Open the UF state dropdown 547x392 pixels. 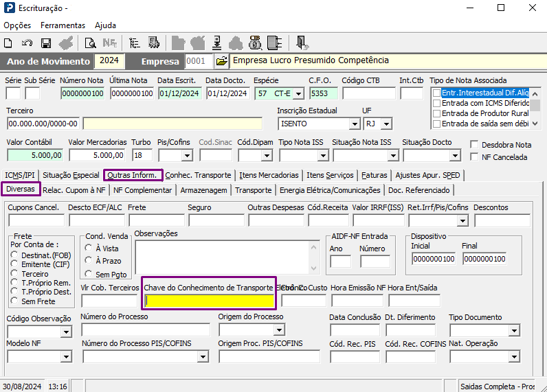(x=387, y=124)
